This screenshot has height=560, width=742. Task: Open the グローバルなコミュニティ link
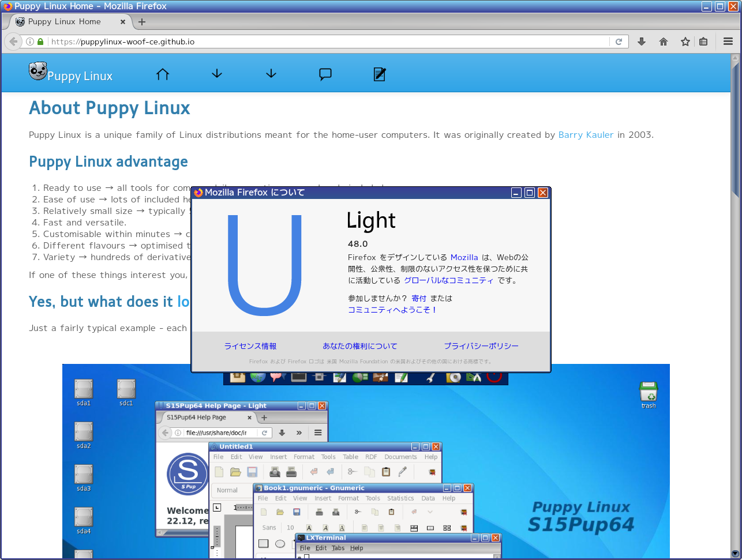pos(448,280)
